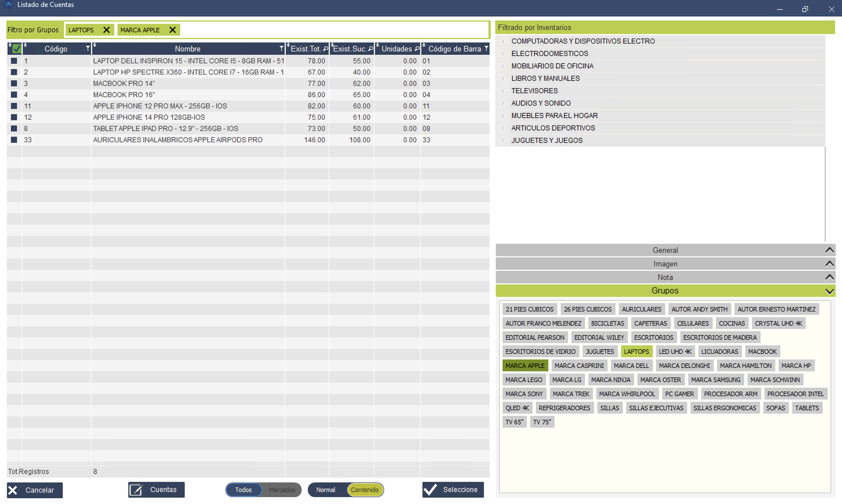Select the SILLAS ERGONOMICAS group tag
Viewport: 842px width, 504px height.
coord(725,408)
